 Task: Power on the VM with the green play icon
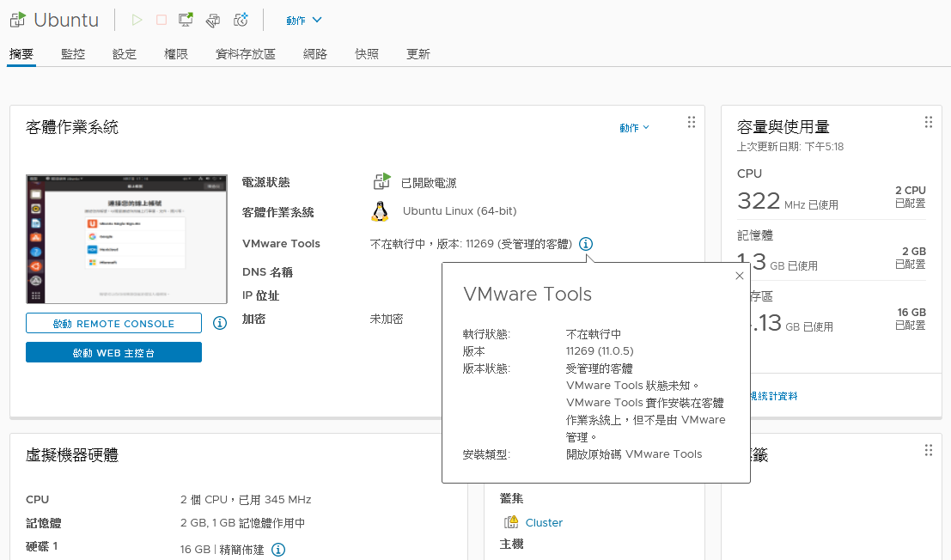click(x=137, y=20)
